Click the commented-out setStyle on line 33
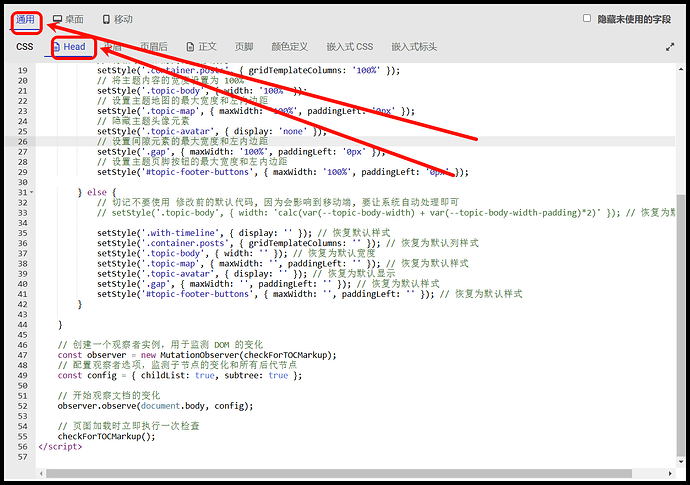This screenshot has height=485, width=690. 386,213
